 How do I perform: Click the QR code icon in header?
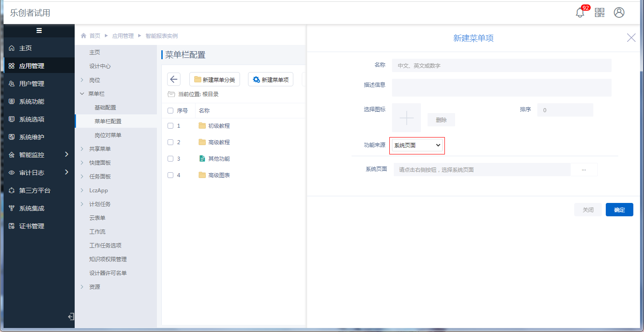click(x=600, y=13)
